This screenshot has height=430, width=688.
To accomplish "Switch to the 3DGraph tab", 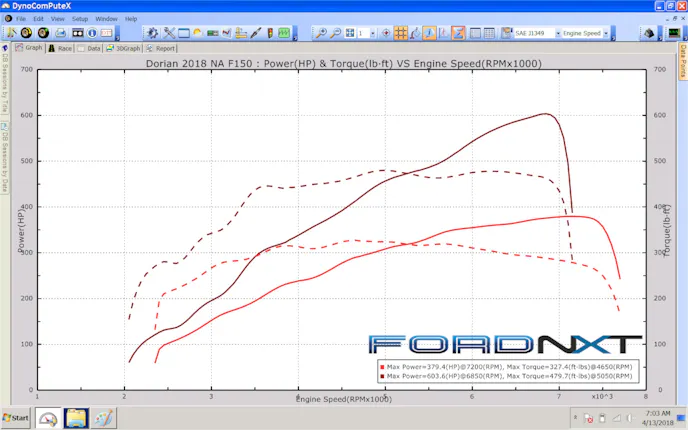I will pyautogui.click(x=124, y=47).
